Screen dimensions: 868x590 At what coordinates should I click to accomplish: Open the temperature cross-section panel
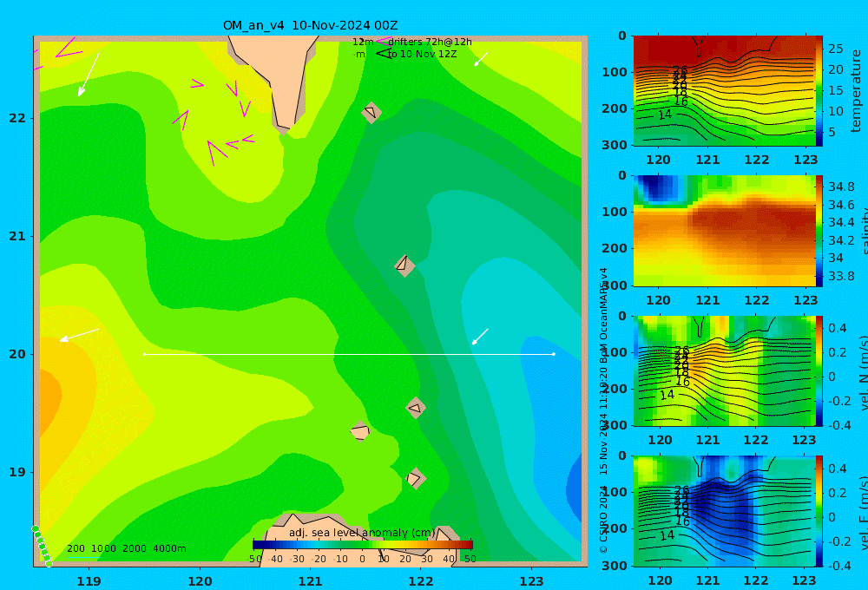(x=724, y=91)
